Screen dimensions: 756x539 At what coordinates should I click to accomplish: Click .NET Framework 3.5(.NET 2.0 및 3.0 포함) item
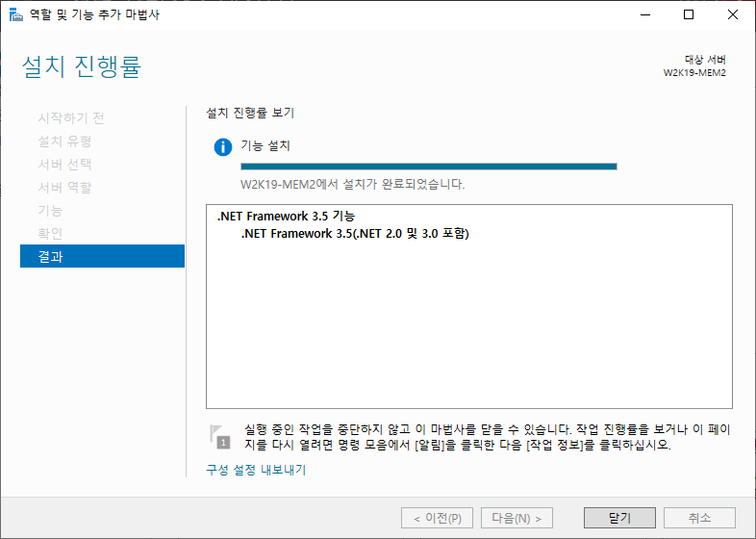tap(355, 234)
